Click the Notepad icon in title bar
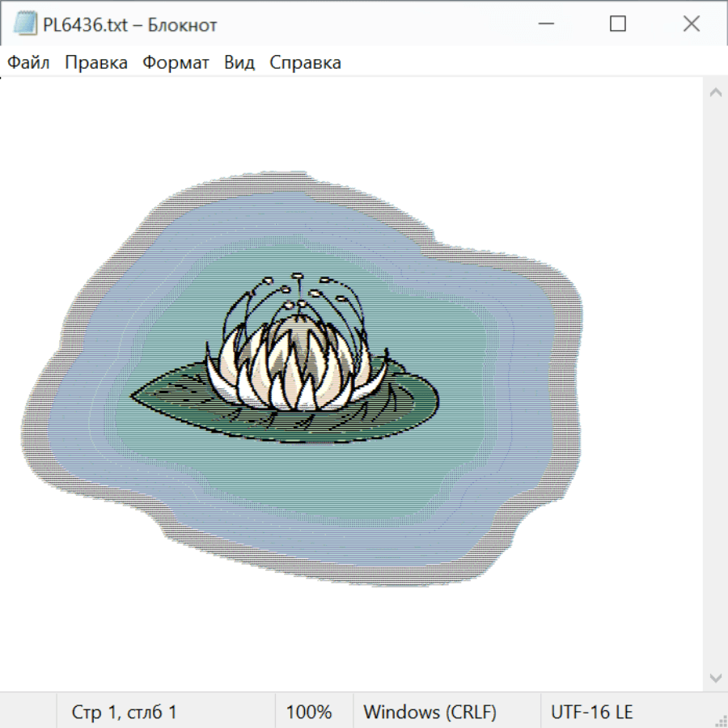The image size is (728, 728). [x=24, y=24]
